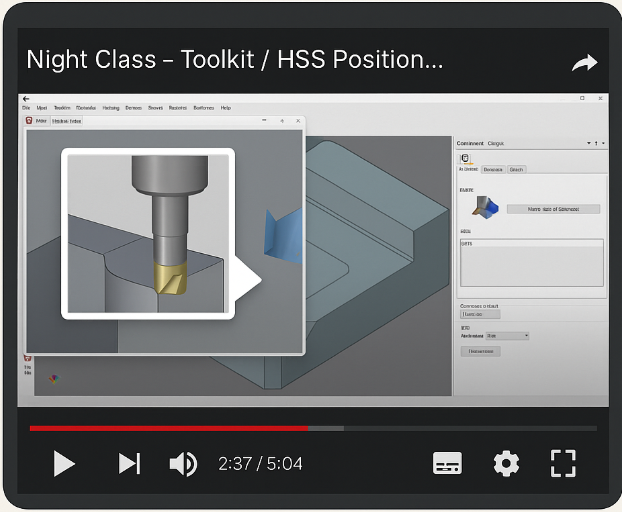Click the empty list box field
This screenshot has height=512, width=622.
pos(532,263)
